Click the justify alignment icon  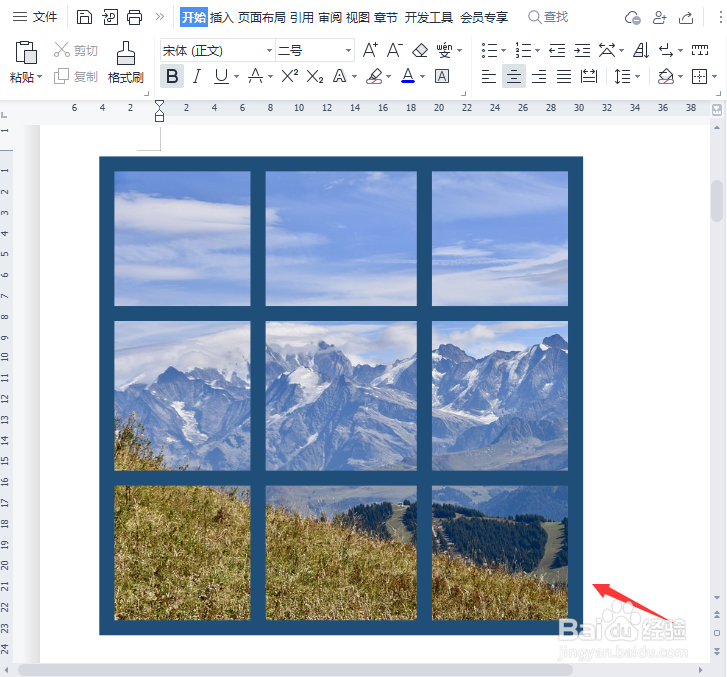(x=564, y=76)
